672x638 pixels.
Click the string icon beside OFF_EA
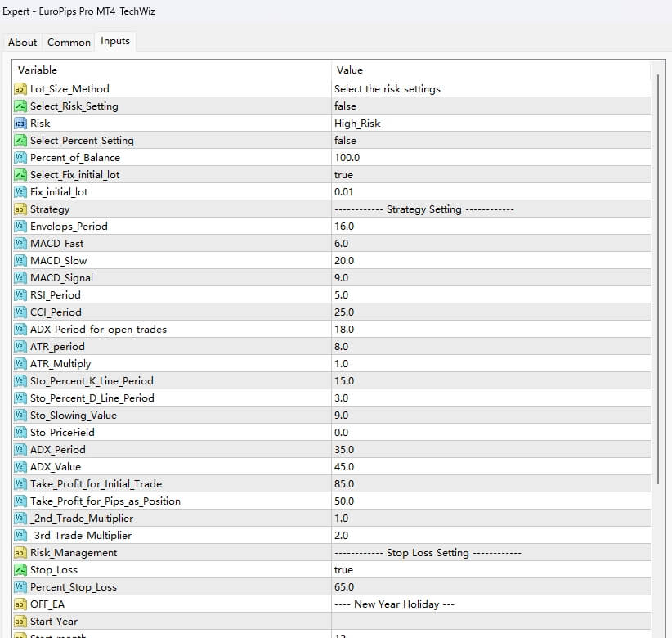tap(20, 604)
